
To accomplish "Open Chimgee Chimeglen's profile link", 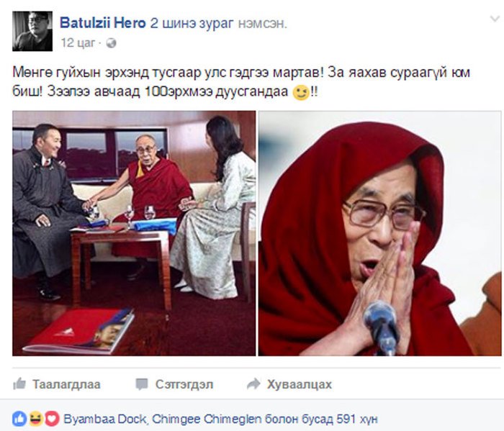I will point(207,419).
